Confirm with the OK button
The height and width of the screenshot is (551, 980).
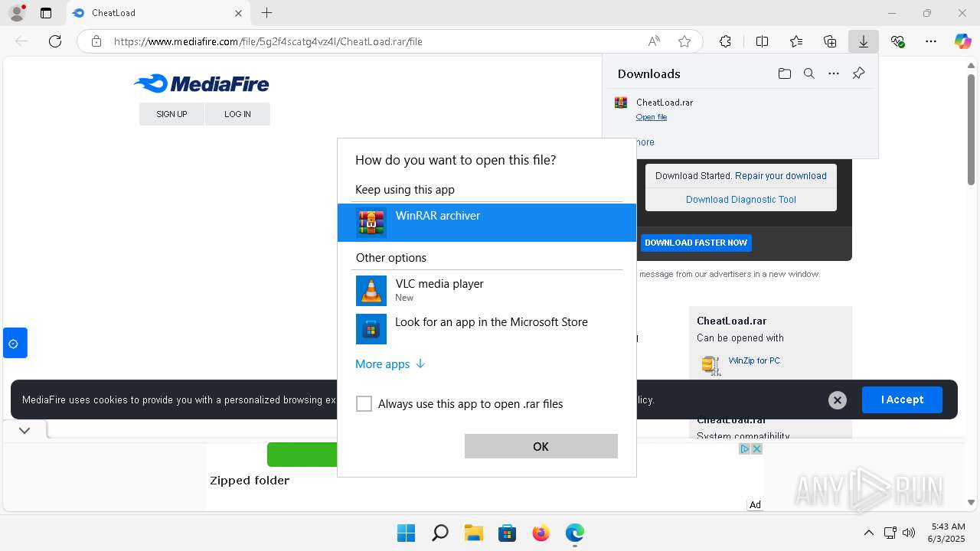541,446
